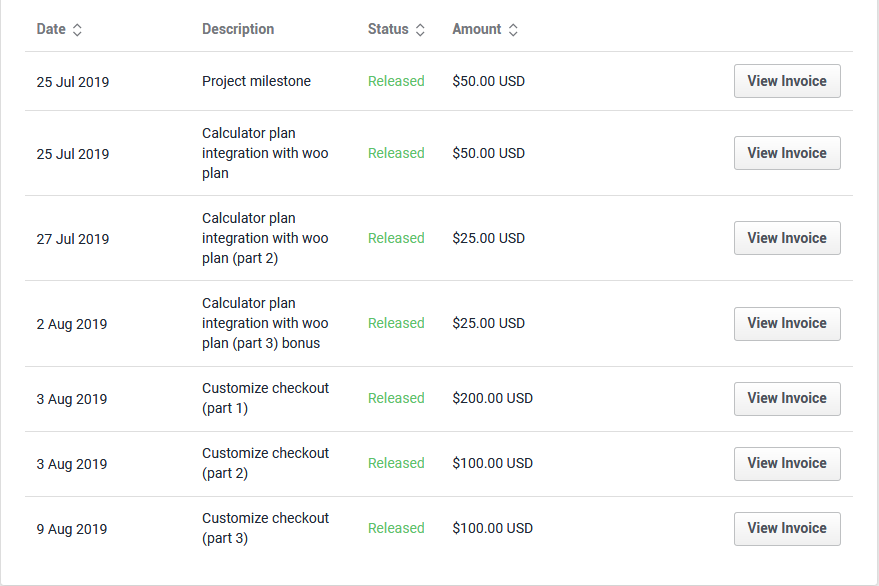Open invoice for Calculator plan (part 2)
Screen dimensions: 879x586
click(x=787, y=238)
